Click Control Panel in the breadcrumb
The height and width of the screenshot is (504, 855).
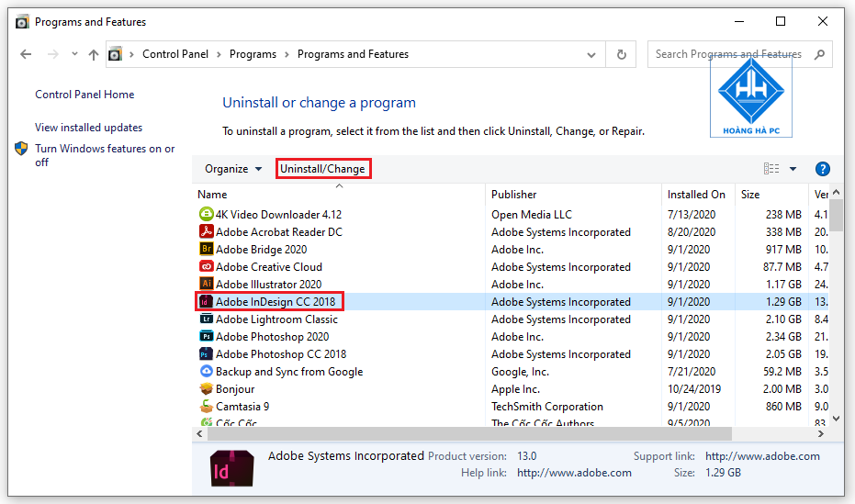(175, 54)
